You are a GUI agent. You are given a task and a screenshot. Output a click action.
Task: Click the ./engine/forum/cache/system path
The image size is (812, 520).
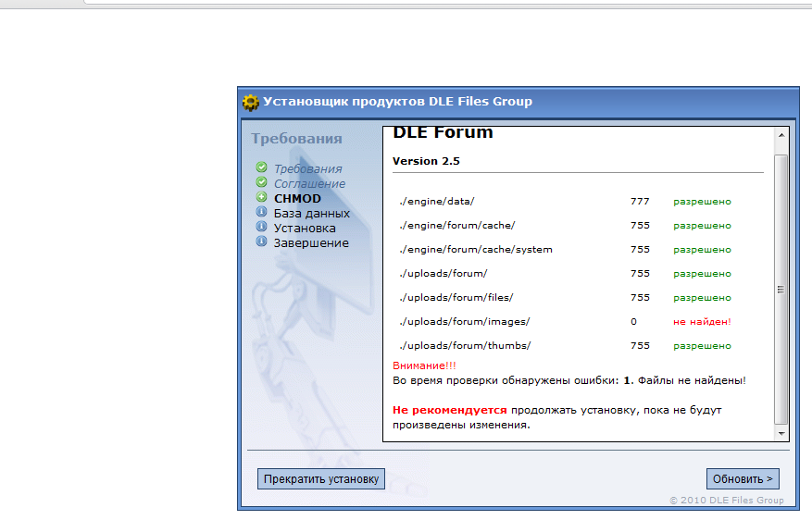pos(475,250)
